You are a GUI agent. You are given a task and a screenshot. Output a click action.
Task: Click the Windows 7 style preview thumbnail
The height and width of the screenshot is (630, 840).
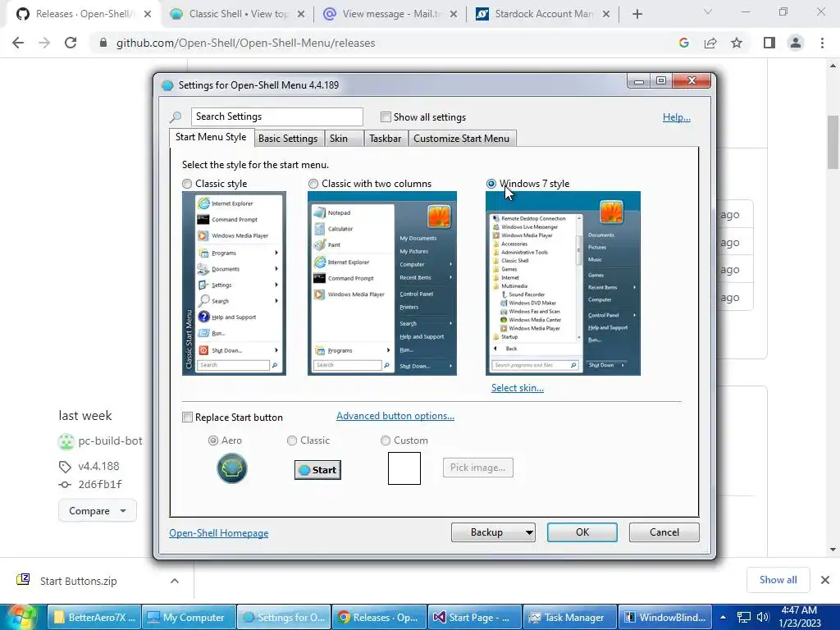563,283
